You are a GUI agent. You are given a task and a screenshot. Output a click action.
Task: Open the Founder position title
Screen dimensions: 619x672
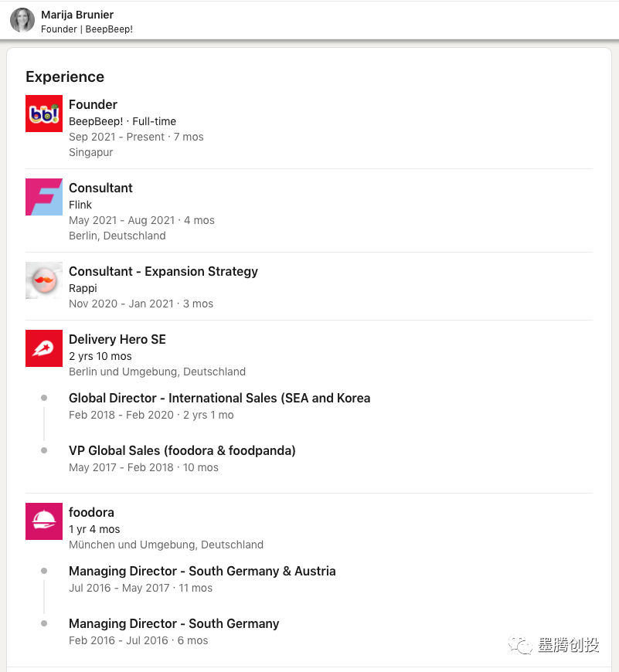pos(93,104)
